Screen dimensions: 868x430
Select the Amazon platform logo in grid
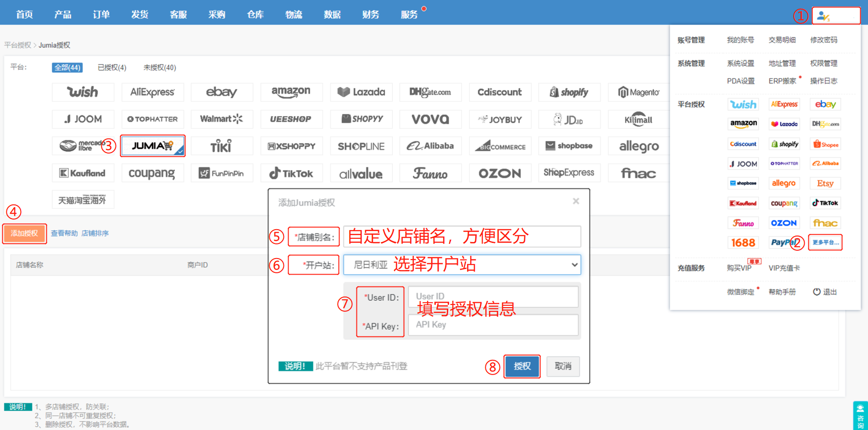pyautogui.click(x=292, y=92)
